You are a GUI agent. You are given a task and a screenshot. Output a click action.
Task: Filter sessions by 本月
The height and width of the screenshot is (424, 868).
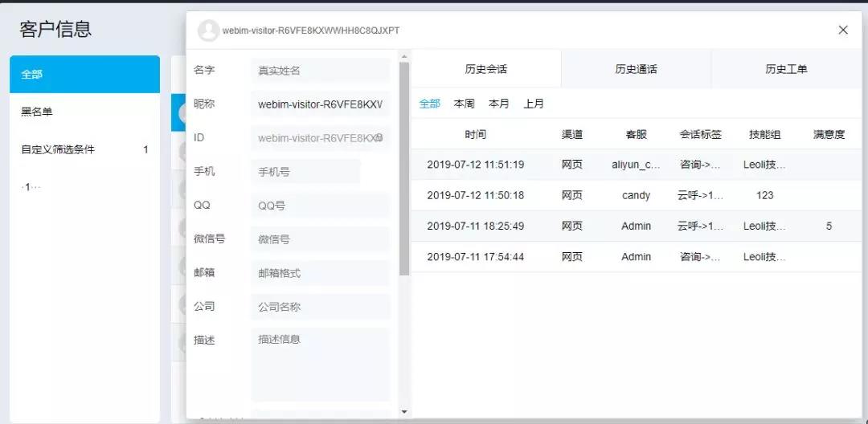pyautogui.click(x=498, y=104)
